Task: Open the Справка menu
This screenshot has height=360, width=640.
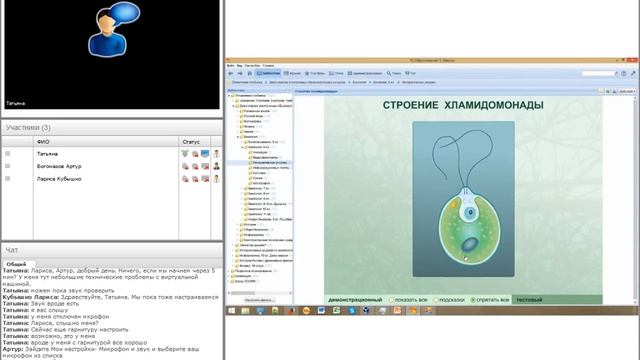Action: click(268, 66)
